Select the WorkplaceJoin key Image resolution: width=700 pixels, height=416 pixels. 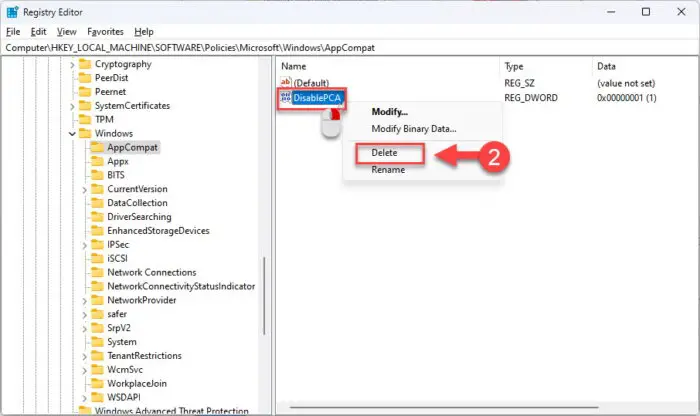pos(137,383)
